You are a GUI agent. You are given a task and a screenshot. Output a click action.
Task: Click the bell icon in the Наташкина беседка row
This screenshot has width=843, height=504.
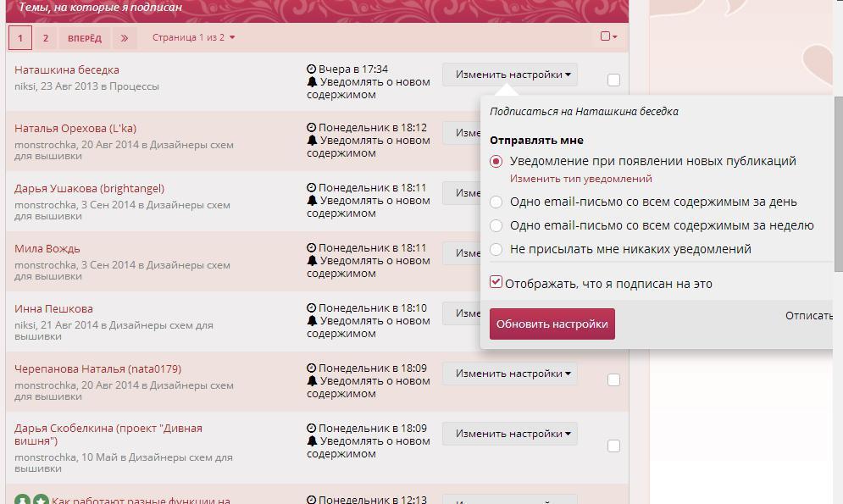(312, 82)
